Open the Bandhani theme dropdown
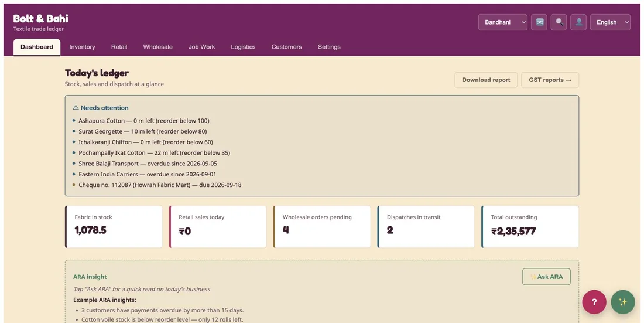The image size is (644, 323). (x=503, y=22)
